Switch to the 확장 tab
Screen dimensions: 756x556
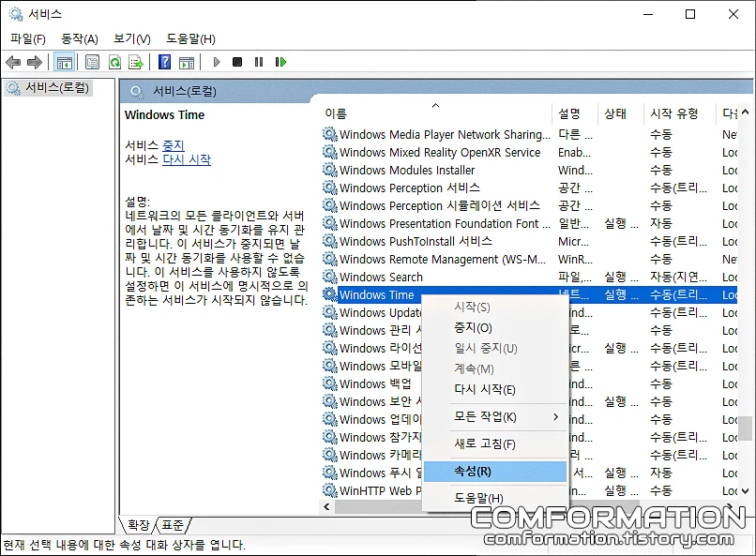pyautogui.click(x=139, y=525)
